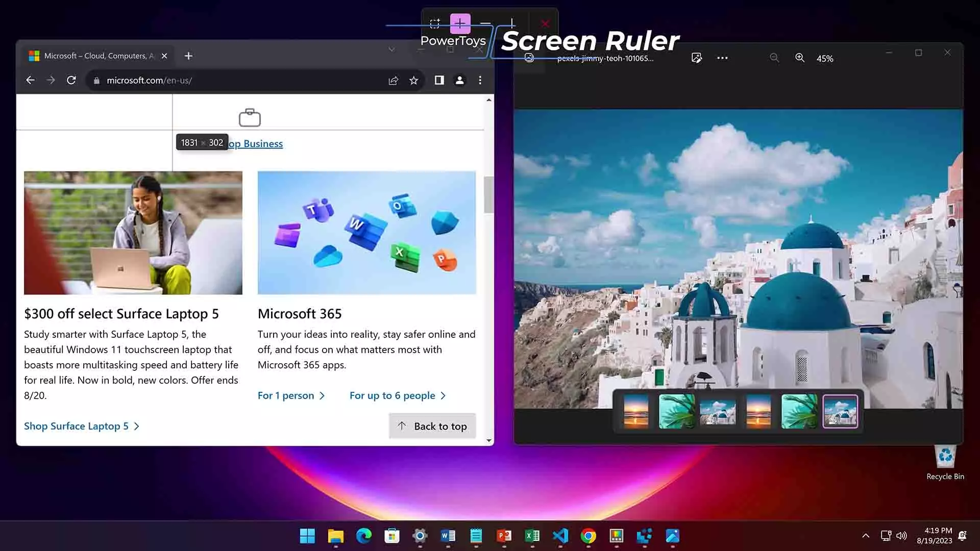Go forward in the Chrome browser
This screenshot has width=980, height=551.
(x=51, y=80)
